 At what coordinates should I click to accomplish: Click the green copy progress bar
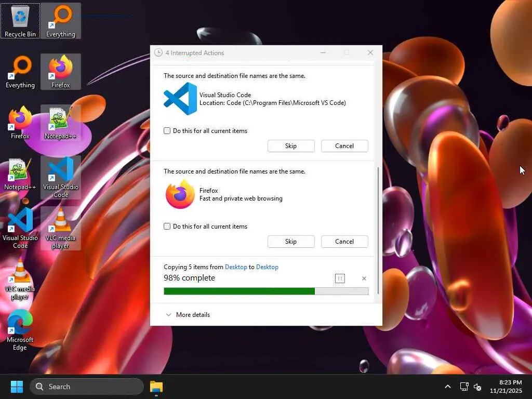(266, 291)
